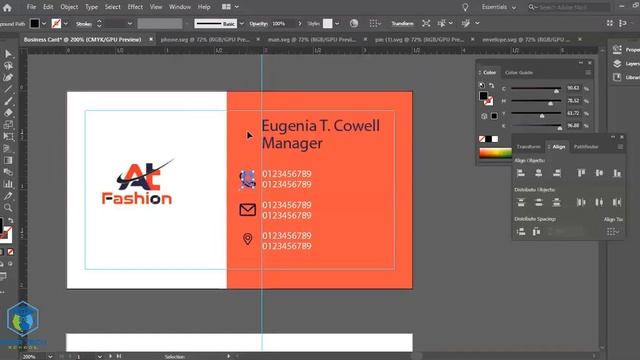Open the Effect menu
Viewport: 640px width, 360px height.
(x=135, y=7)
